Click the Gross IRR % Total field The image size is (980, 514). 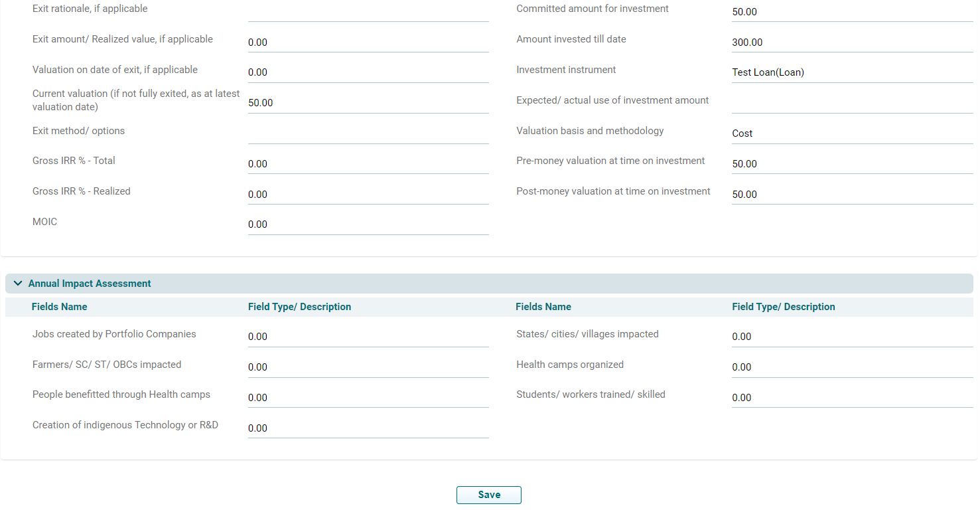tap(368, 164)
